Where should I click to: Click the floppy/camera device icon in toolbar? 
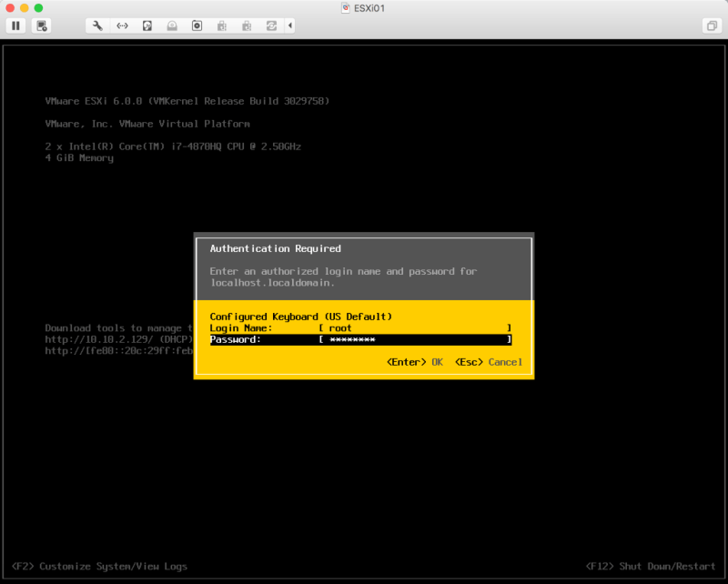tap(197, 25)
